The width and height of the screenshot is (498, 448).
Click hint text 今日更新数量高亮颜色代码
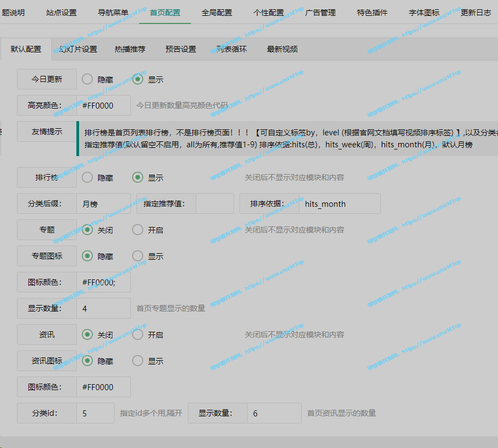tap(182, 105)
